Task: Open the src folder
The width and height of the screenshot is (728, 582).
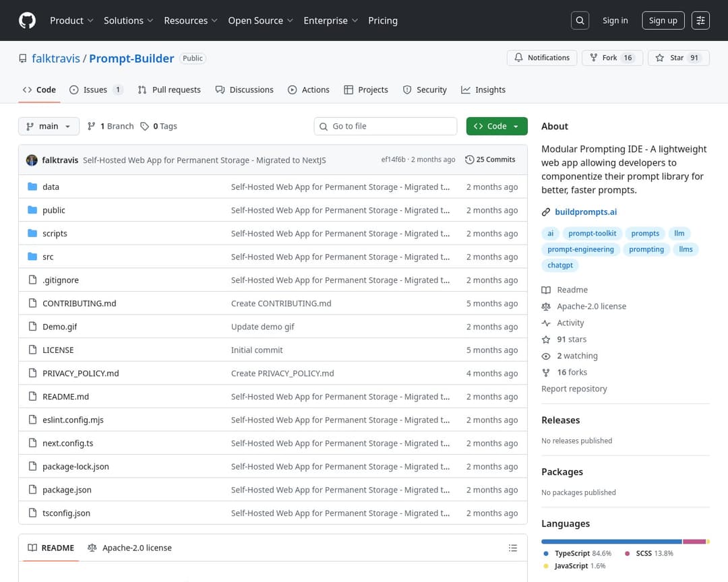Action: tap(48, 257)
